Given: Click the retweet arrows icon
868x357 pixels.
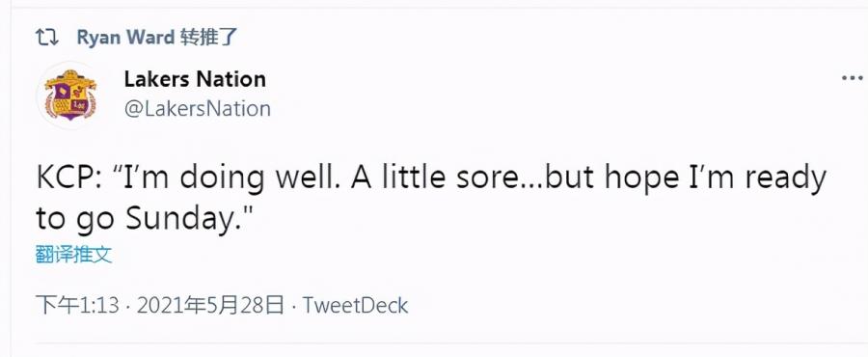Looking at the screenshot, I should click(x=46, y=38).
